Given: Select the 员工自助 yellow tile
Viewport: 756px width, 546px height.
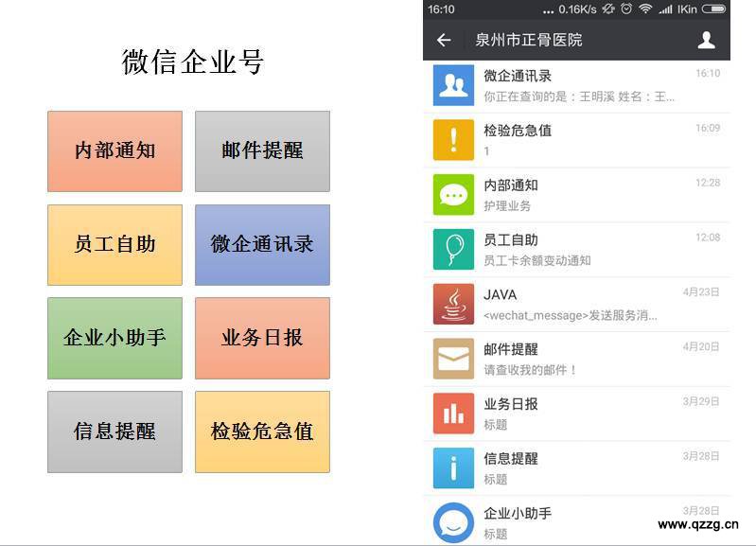Looking at the screenshot, I should click(114, 245).
